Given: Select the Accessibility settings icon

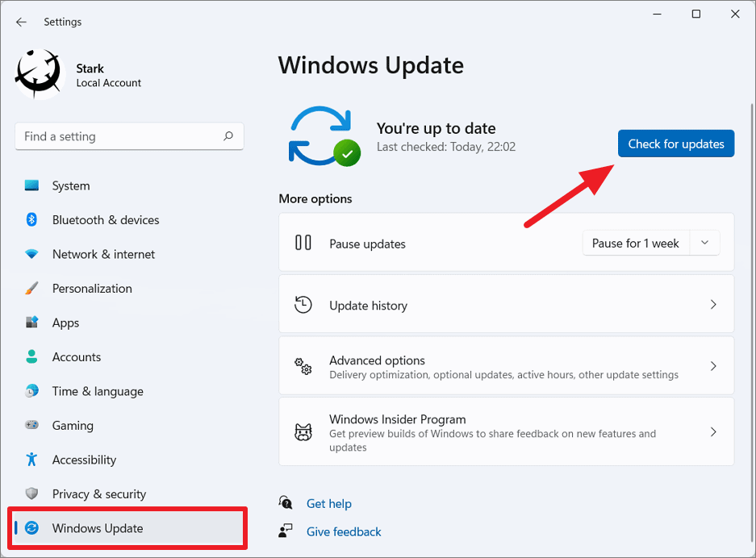Looking at the screenshot, I should click(x=32, y=460).
